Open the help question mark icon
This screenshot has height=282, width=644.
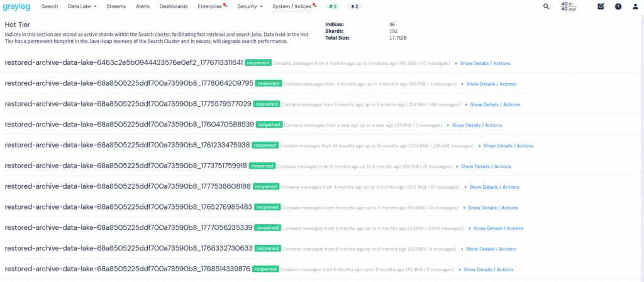pos(618,6)
